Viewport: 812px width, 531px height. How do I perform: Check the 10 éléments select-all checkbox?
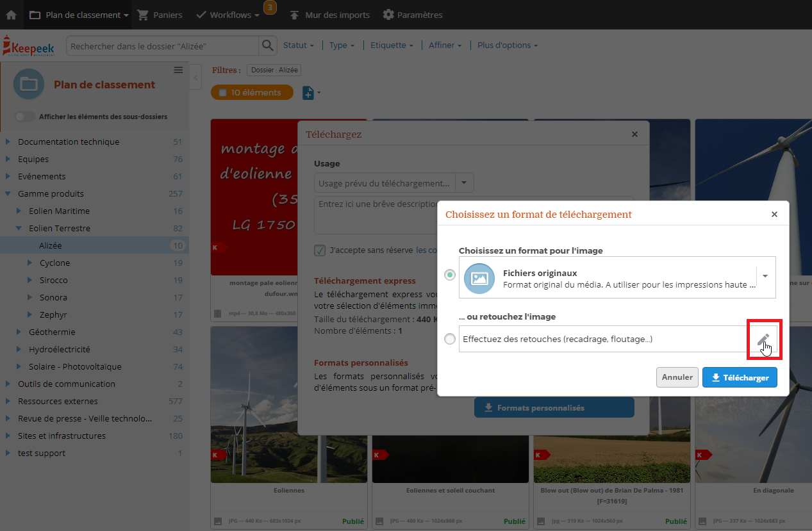[x=222, y=93]
